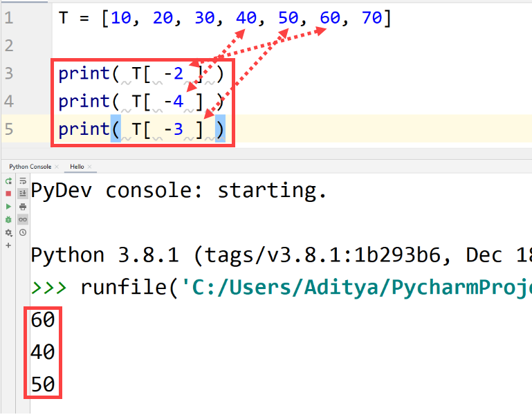Toggle Show Variables glasses icon
This screenshot has height=417, width=532.
tap(23, 220)
